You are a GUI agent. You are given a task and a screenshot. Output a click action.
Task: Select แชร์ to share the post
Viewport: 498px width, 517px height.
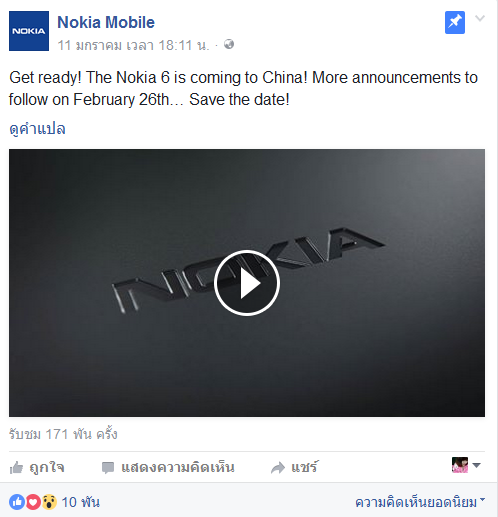pyautogui.click(x=305, y=467)
